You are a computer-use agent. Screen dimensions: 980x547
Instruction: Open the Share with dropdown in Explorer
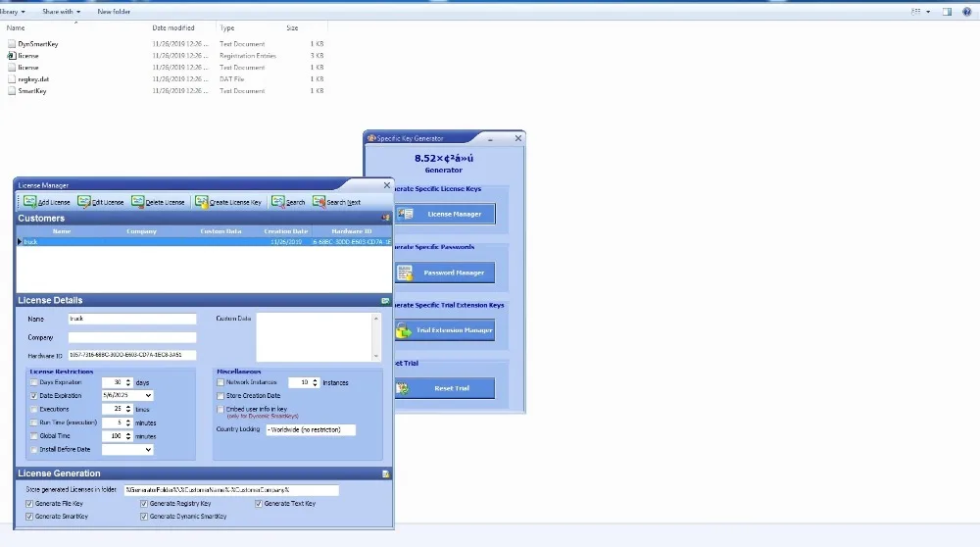61,11
